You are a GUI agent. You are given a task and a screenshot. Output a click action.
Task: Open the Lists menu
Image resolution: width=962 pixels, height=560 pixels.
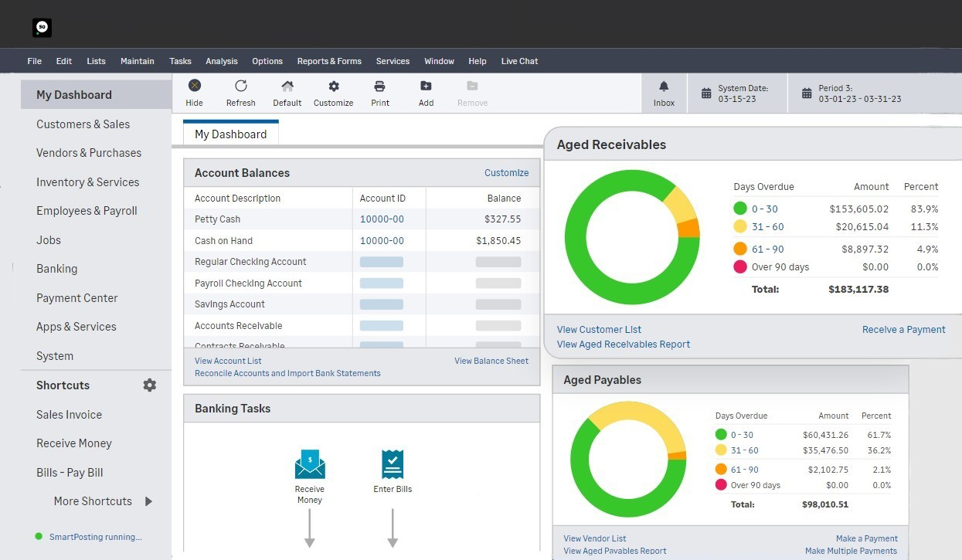click(x=97, y=61)
